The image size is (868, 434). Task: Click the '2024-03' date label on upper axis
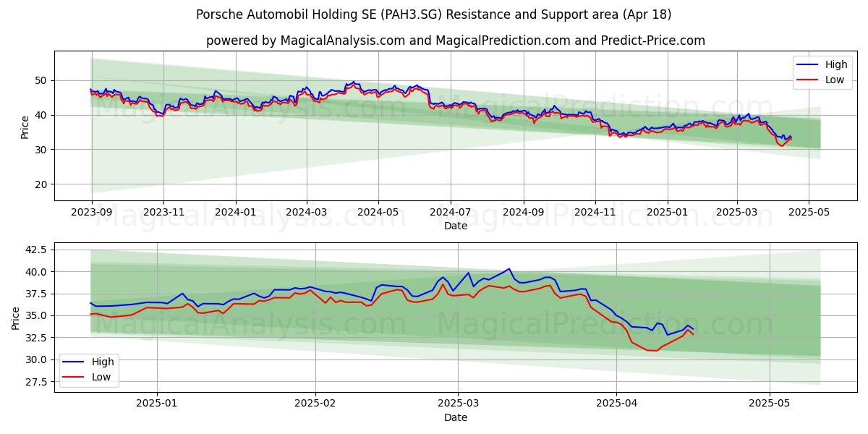tap(307, 212)
